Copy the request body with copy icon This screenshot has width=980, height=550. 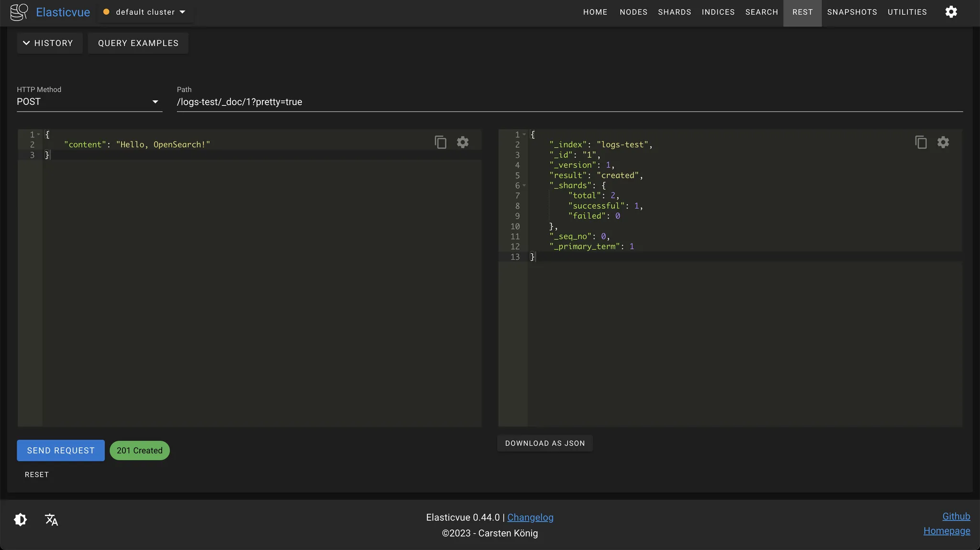click(x=440, y=142)
